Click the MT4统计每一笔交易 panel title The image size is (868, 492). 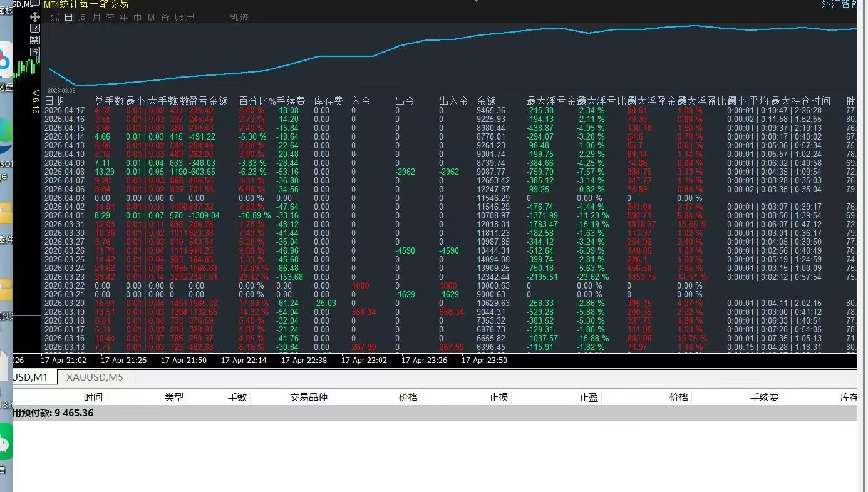(x=86, y=4)
